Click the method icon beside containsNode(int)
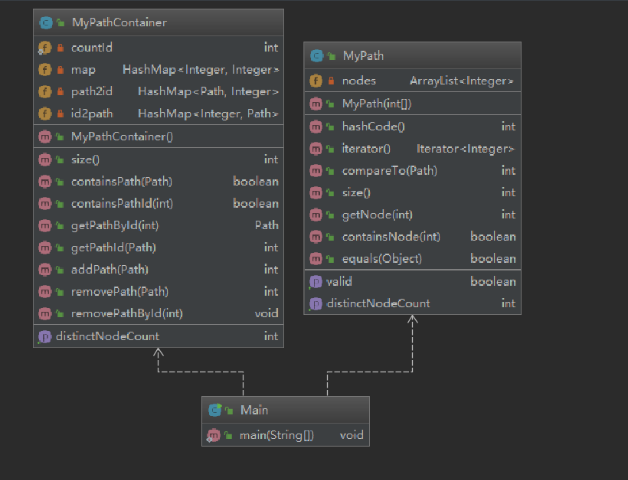This screenshot has width=628, height=480. [x=316, y=237]
